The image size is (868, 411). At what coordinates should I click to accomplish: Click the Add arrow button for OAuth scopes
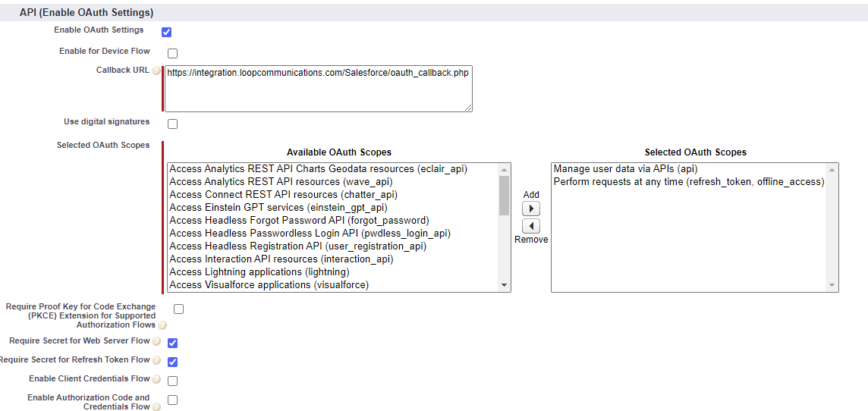coord(531,209)
